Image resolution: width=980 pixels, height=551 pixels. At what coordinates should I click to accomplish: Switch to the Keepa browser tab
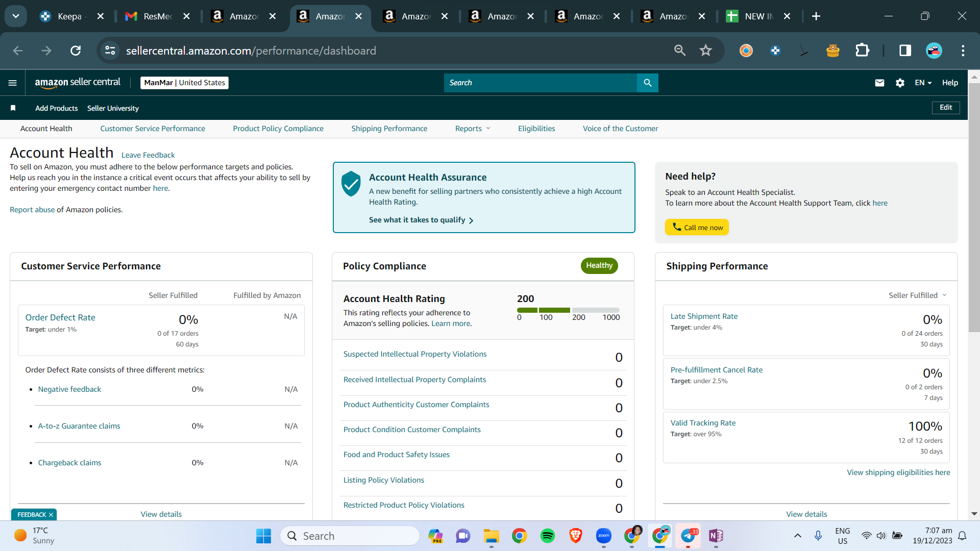tap(71, 16)
